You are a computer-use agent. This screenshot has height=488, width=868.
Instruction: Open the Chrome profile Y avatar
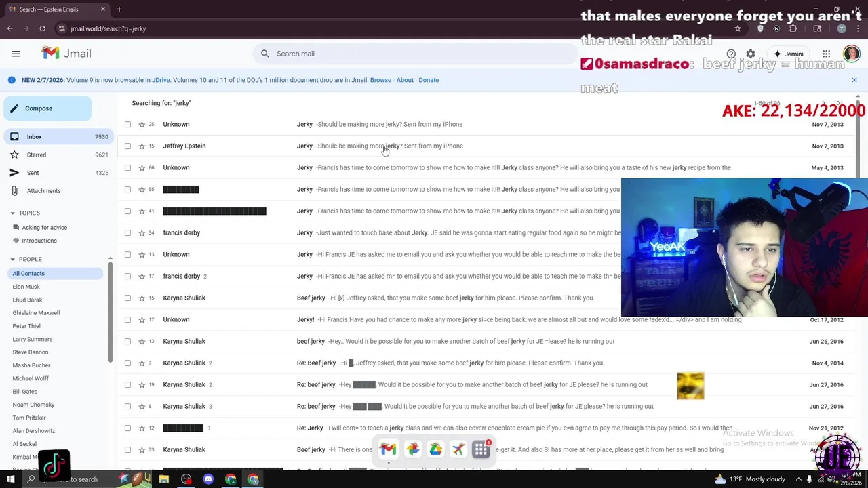[842, 28]
